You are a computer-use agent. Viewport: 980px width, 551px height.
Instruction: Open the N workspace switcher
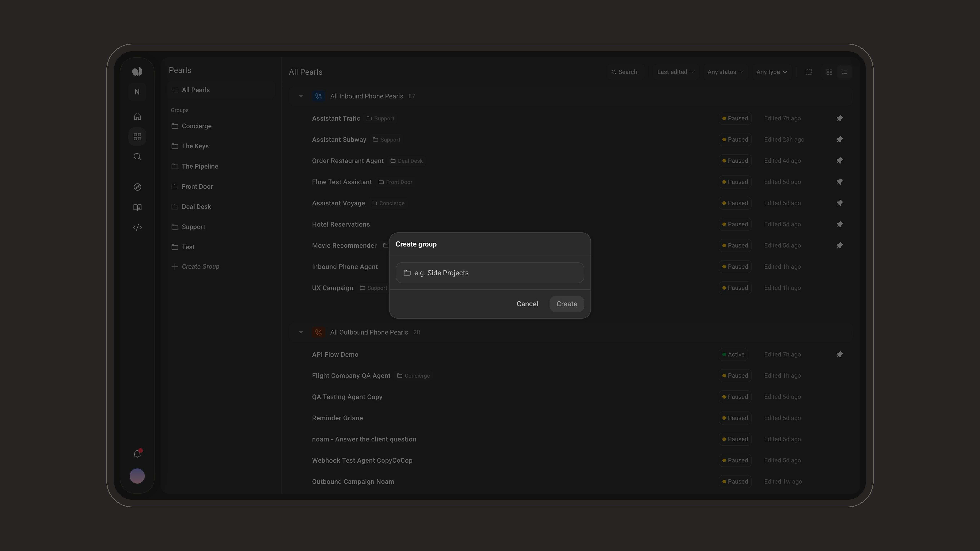(x=137, y=92)
